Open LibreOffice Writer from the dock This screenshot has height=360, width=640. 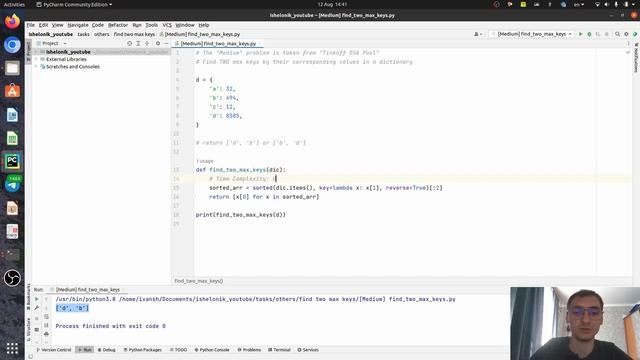[x=12, y=115]
